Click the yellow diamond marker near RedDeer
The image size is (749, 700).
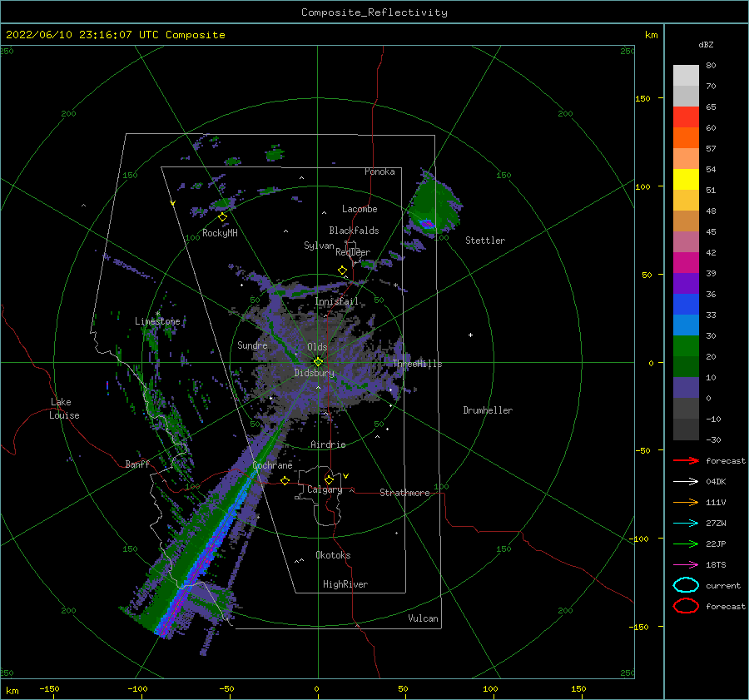[343, 271]
